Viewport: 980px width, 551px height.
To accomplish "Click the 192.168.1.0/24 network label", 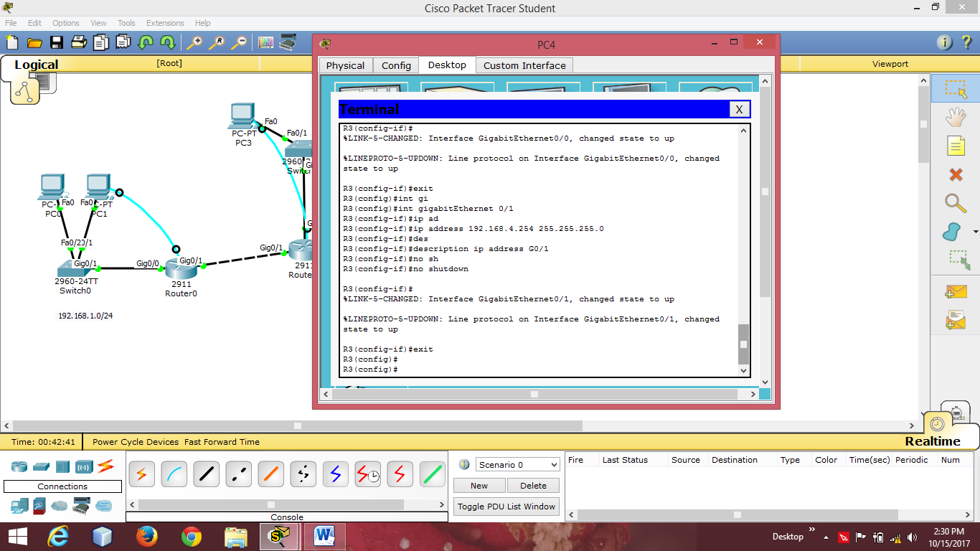I will 85,316.
